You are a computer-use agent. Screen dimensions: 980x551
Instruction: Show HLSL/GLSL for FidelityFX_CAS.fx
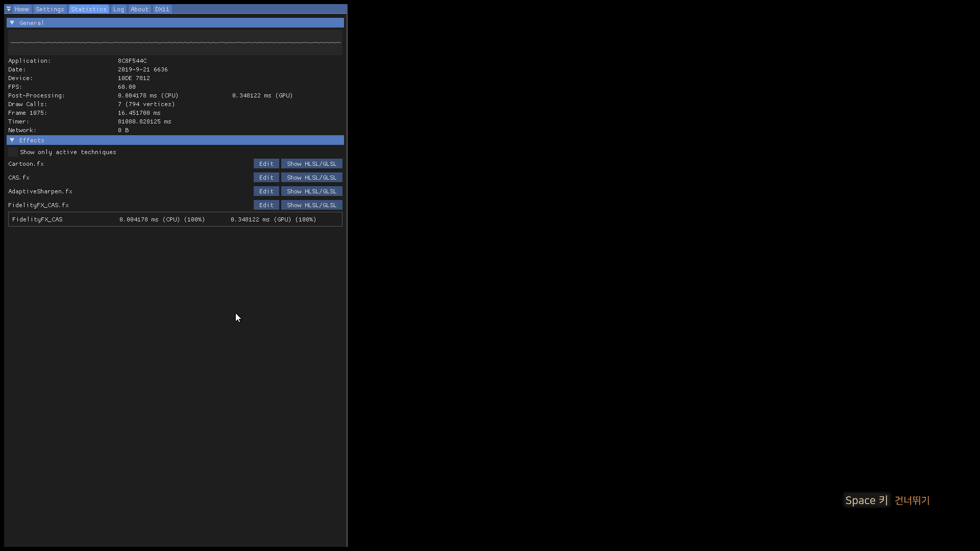click(311, 205)
